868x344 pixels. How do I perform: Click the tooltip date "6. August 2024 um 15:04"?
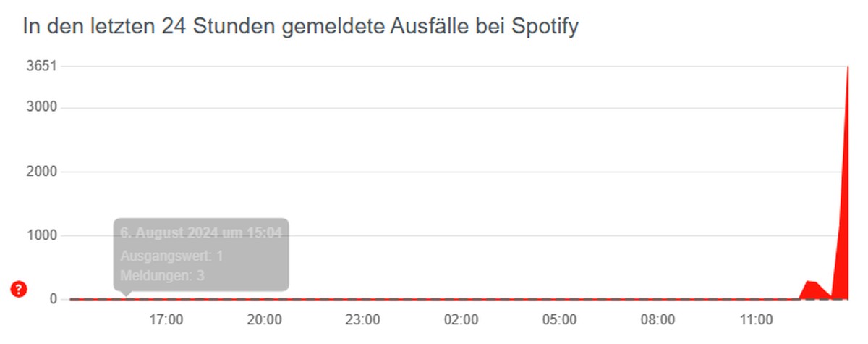200,233
